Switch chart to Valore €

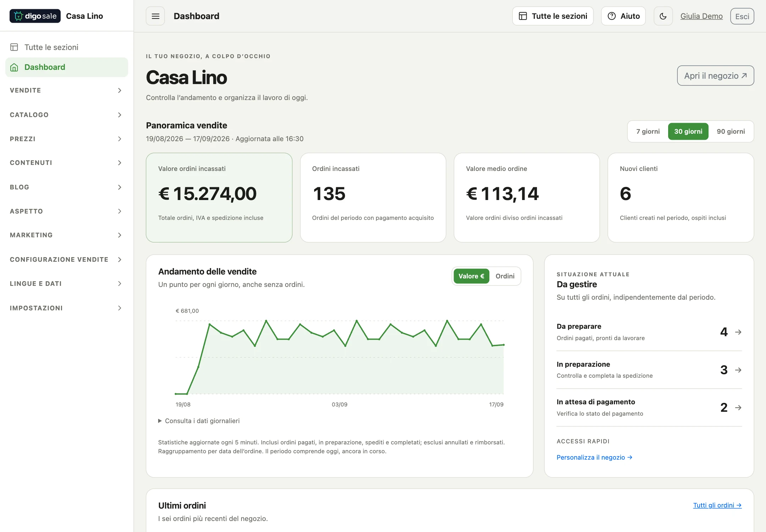[x=471, y=276]
